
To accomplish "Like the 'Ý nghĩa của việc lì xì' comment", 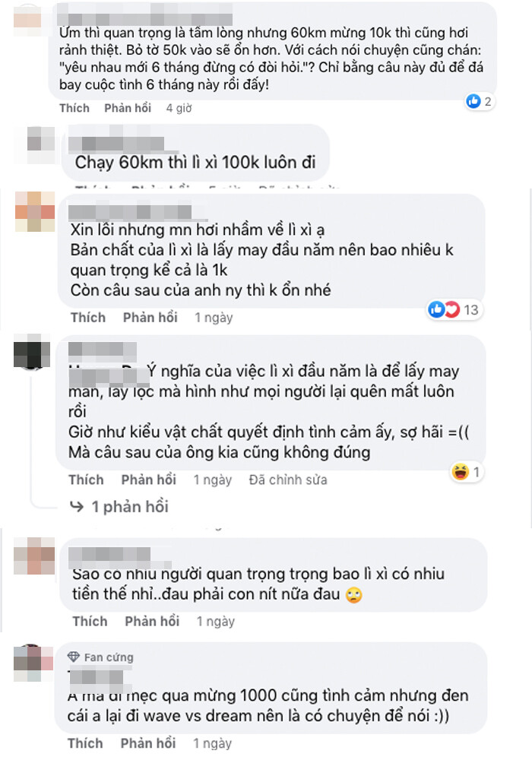I will [x=86, y=480].
